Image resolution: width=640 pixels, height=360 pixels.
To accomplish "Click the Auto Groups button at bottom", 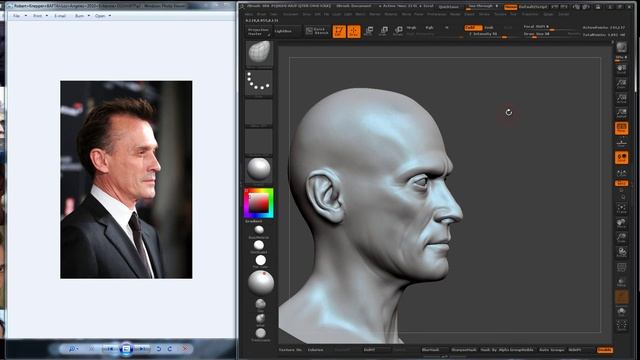I will [551, 350].
